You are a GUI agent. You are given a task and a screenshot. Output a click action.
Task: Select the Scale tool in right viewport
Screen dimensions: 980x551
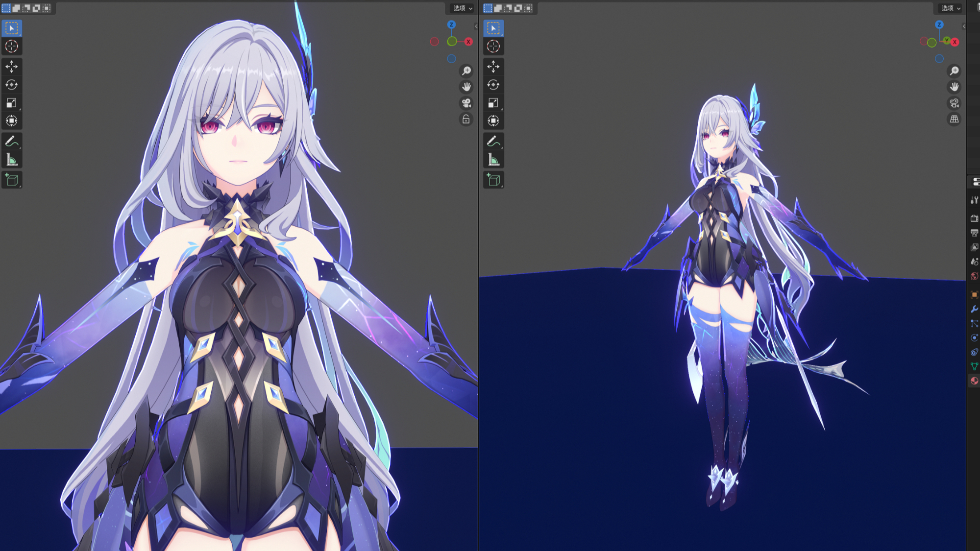click(493, 103)
